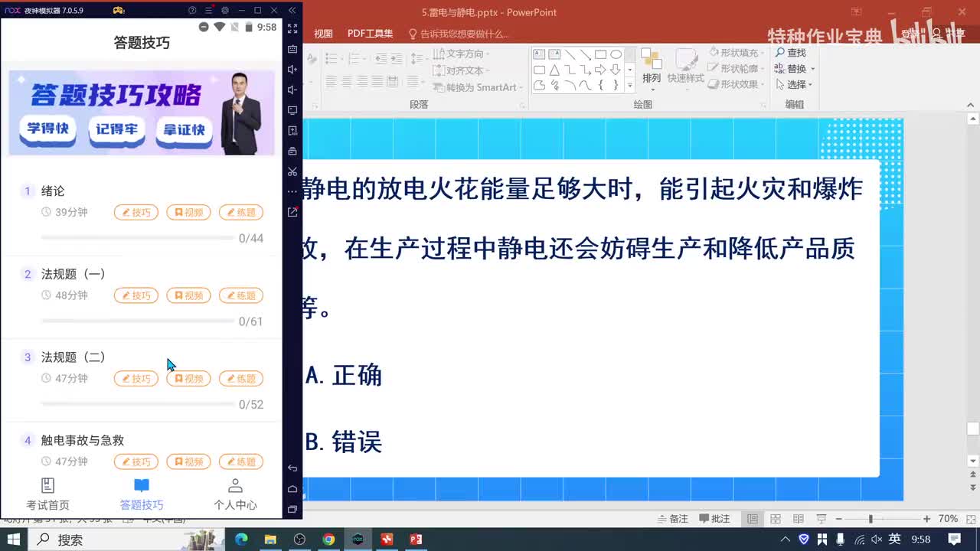
Task: Open Microsoft Edge from the taskbar
Action: pyautogui.click(x=241, y=540)
